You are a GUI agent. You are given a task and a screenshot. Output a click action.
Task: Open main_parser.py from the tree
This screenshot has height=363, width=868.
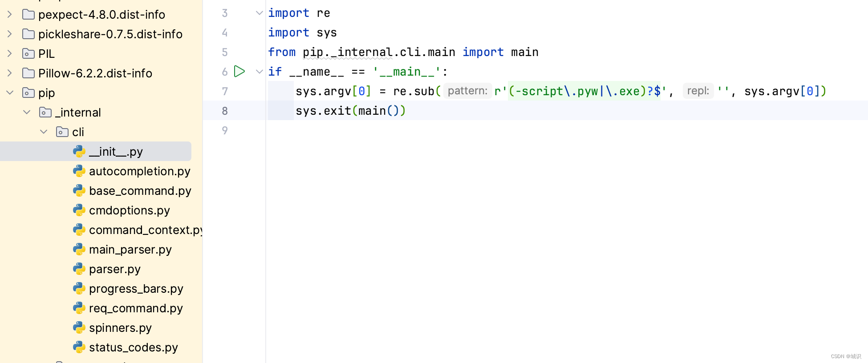coord(130,250)
